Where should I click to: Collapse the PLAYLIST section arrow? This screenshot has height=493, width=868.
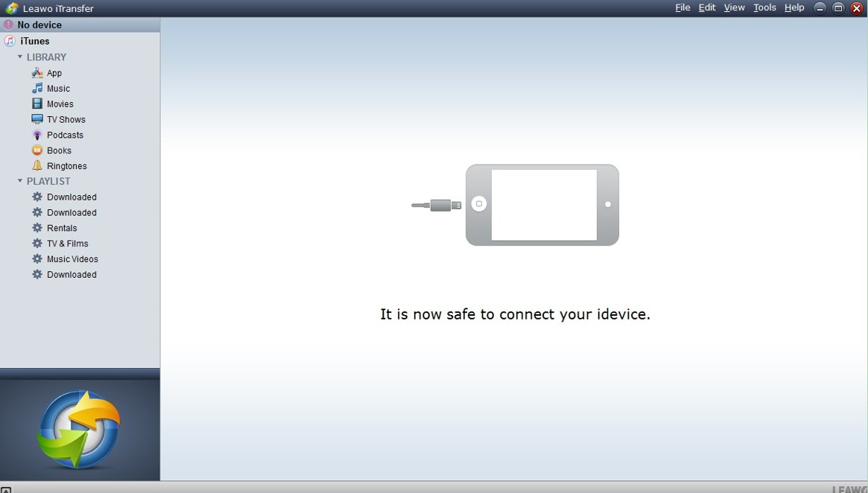pos(20,180)
